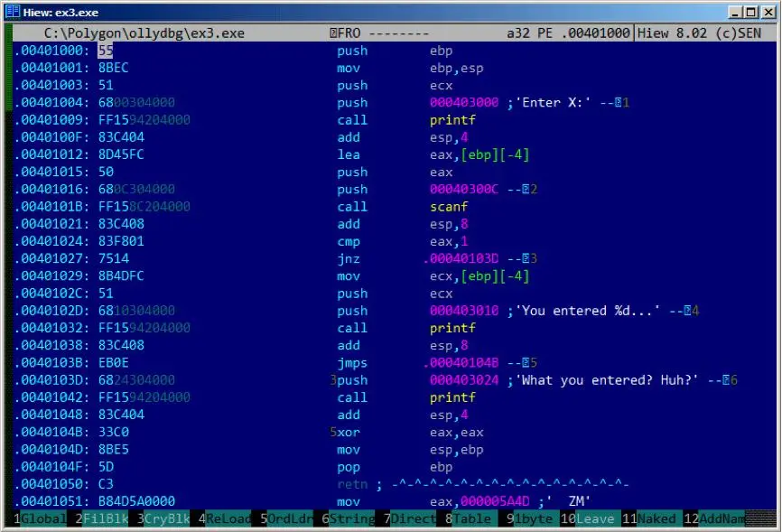The image size is (782, 532).
Task: Click hex bytes 8D45FC at 00401012
Action: point(121,154)
